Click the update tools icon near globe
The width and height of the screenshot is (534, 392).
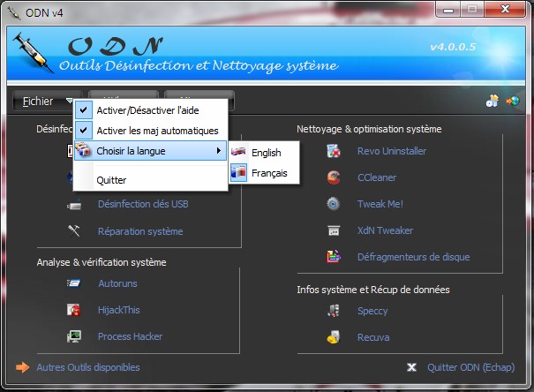click(493, 101)
